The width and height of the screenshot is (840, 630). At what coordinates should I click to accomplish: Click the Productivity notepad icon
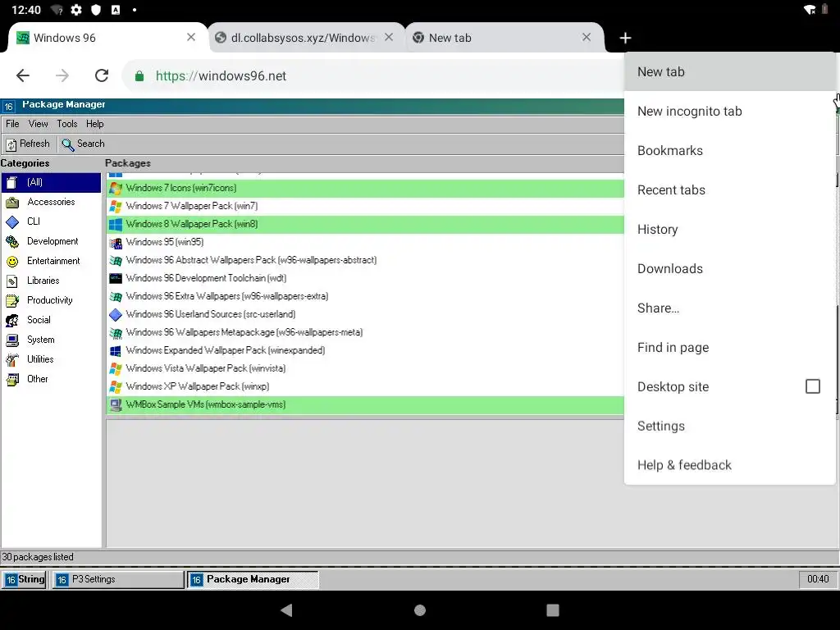11,300
